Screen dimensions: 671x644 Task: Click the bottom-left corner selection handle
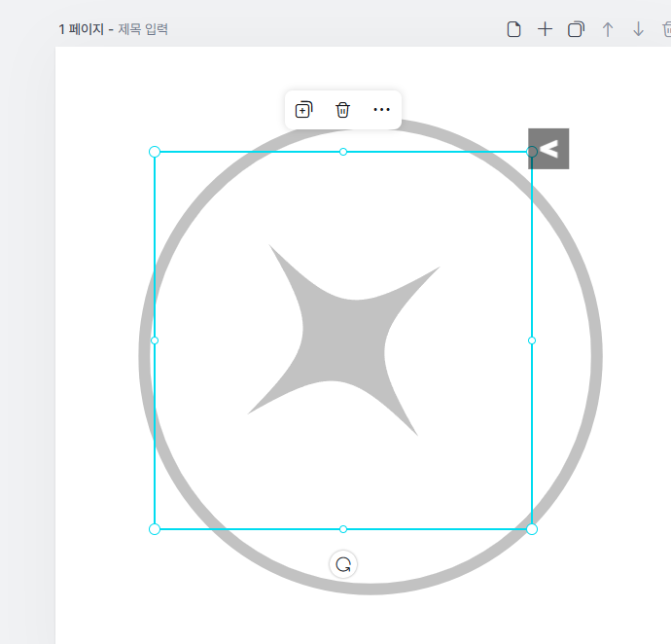click(x=155, y=529)
